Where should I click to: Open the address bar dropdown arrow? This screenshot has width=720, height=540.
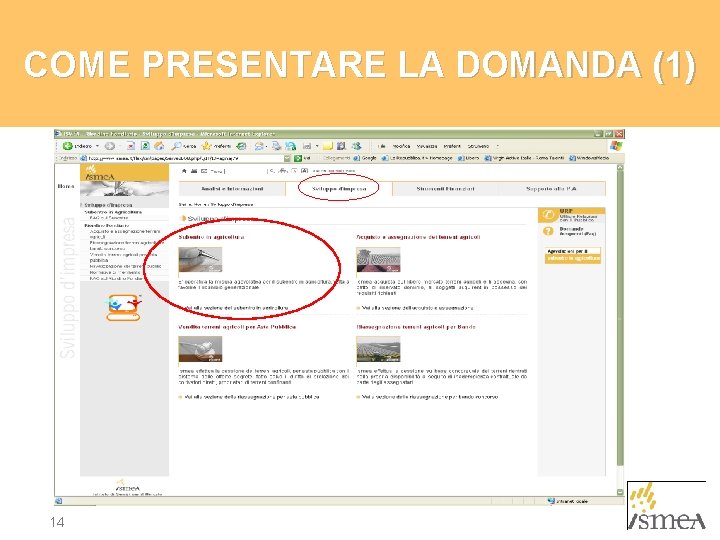287,158
